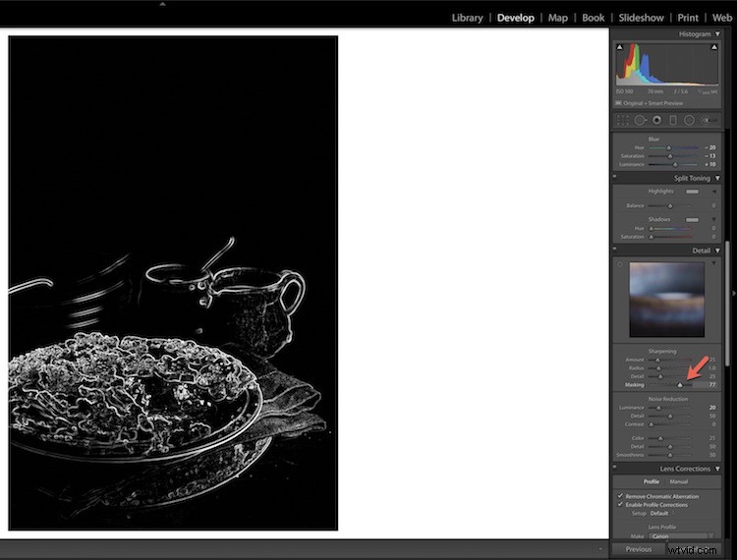Click the Noise Reduction Contrast slider
The image size is (737, 560).
pyautogui.click(x=670, y=424)
